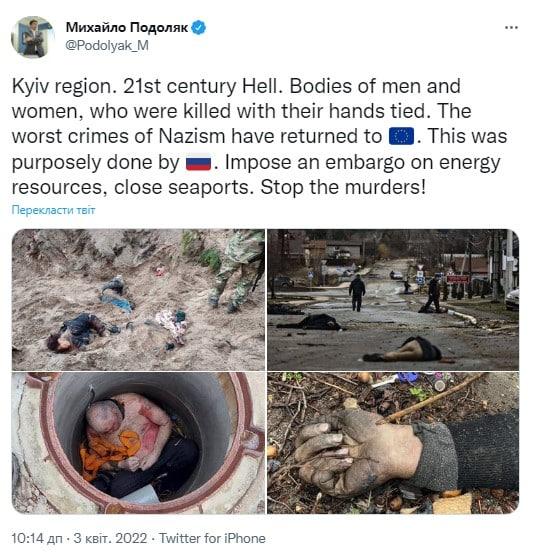Click the Russian flag emoji in tweet

click(x=198, y=163)
